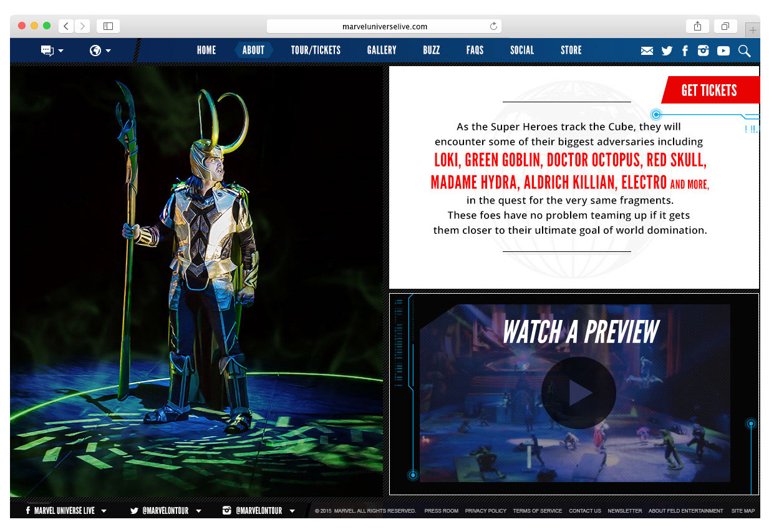Open MARVEL UNIVERSE LIVE footer link
Image resolution: width=774 pixels, height=532 pixels.
point(65,511)
